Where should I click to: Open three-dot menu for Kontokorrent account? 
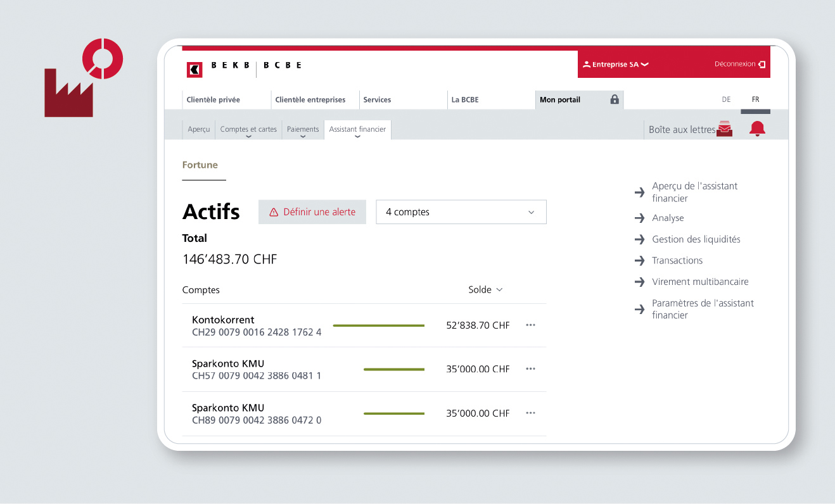[x=530, y=325]
